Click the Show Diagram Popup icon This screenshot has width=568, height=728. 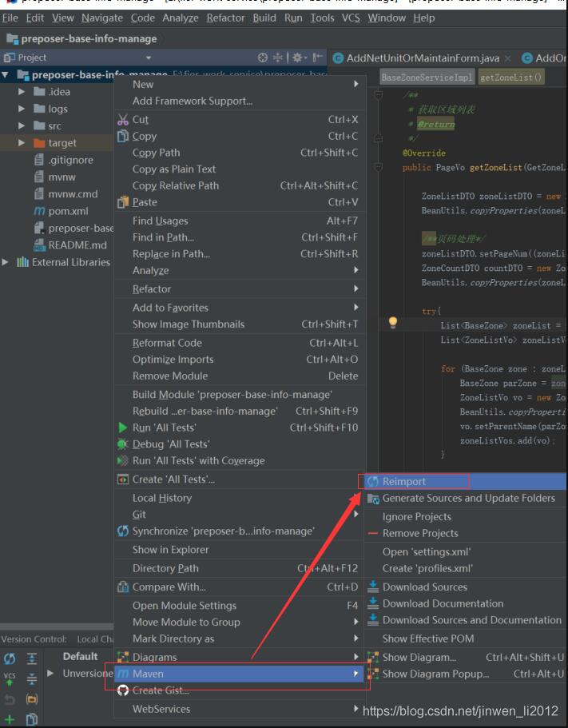(x=372, y=674)
